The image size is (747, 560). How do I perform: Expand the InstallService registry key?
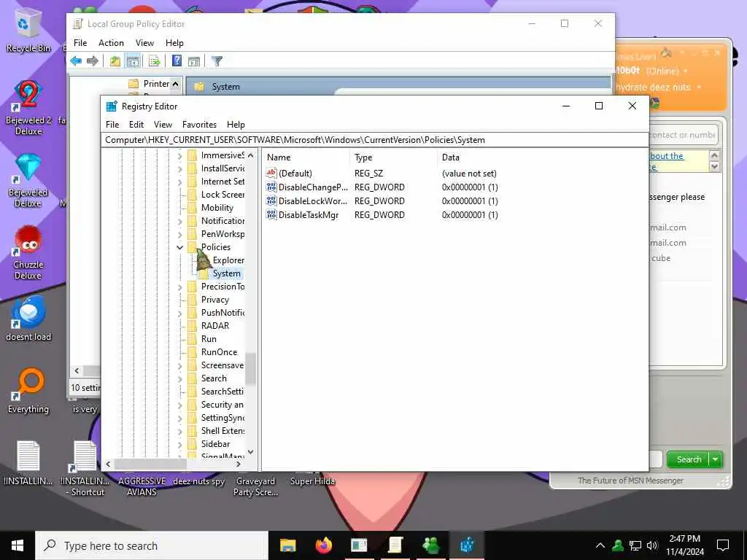(179, 168)
